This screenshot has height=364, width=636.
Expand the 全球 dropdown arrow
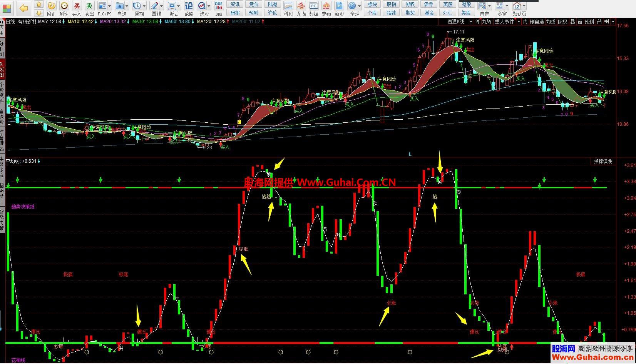click(360, 6)
